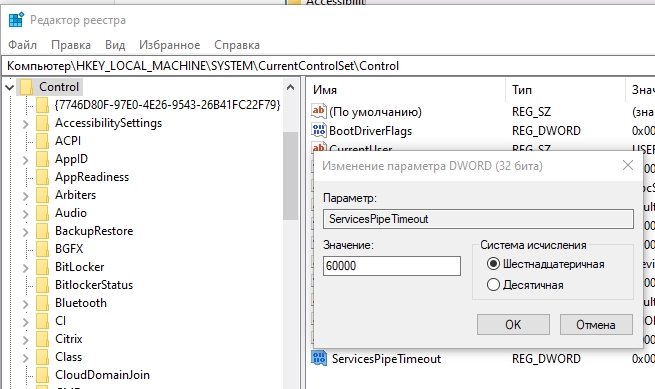Expand the Audio key
The image size is (655, 389).
25,214
